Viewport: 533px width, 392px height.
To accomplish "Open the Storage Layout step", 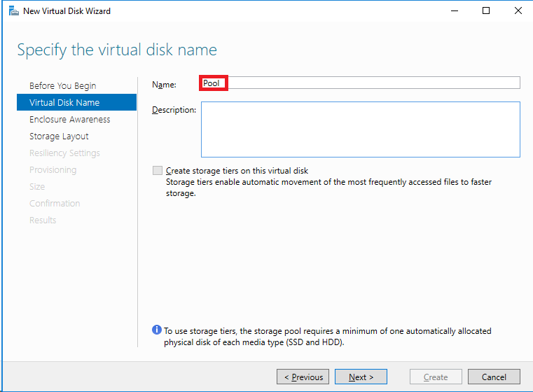I will (x=59, y=136).
